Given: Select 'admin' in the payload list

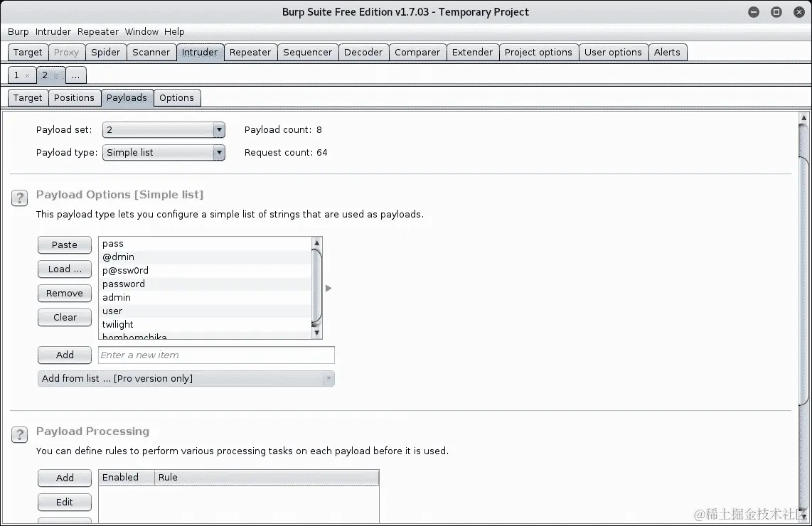Looking at the screenshot, I should pos(205,297).
